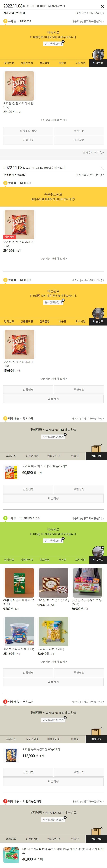
Task: Click the help icon beside 환불방법 안내드립니다
Action: pyautogui.click(x=73, y=199)
